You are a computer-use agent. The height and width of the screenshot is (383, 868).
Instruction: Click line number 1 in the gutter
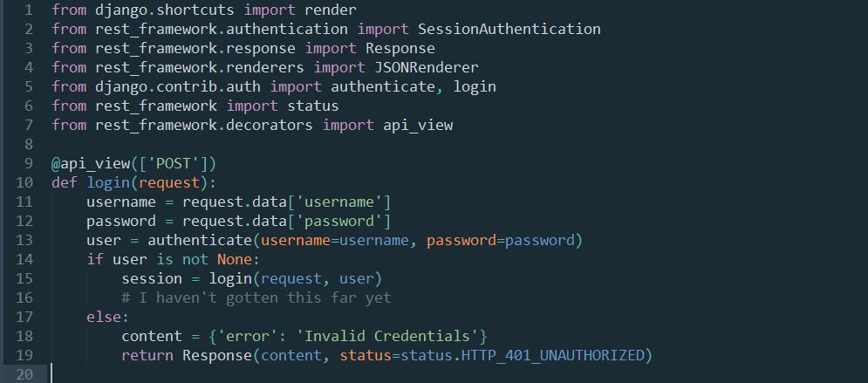[x=29, y=10]
